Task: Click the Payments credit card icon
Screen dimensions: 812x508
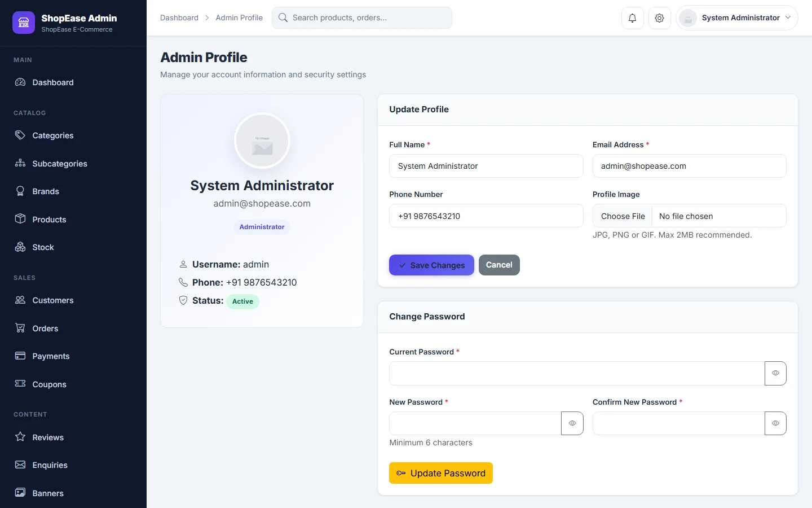Action: tap(20, 356)
